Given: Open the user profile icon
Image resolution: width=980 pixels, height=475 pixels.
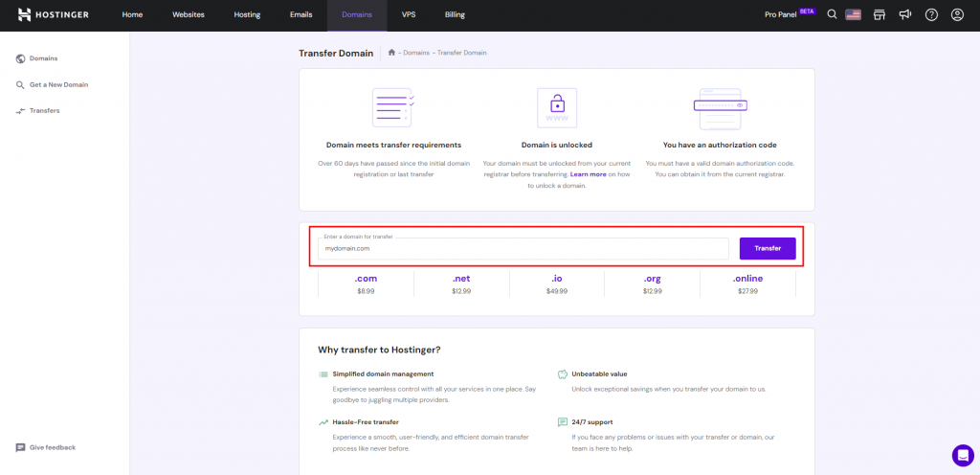Looking at the screenshot, I should point(956,14).
